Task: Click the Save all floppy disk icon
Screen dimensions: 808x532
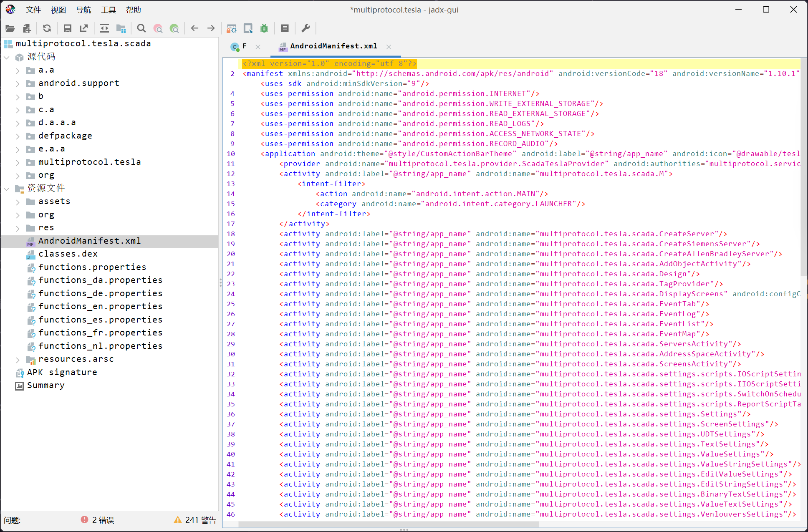Action: pyautogui.click(x=67, y=28)
